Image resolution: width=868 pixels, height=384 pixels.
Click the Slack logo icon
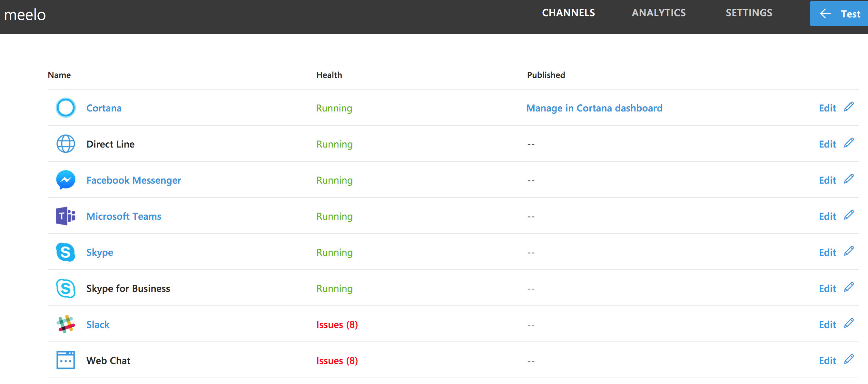(x=65, y=324)
